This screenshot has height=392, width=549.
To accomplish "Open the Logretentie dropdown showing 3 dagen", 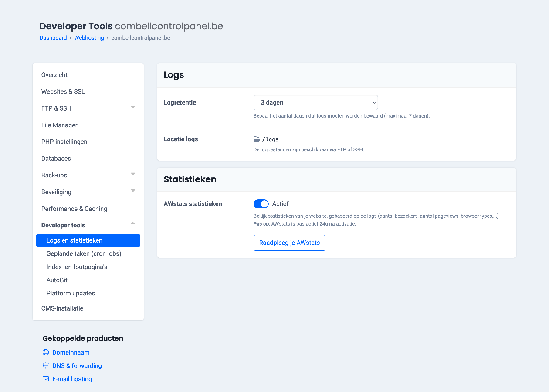I will point(316,103).
